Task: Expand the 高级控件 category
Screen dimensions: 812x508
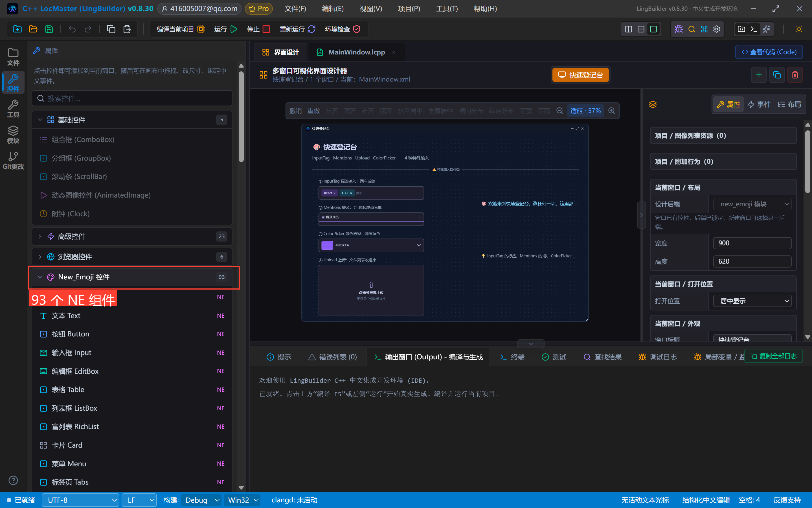Action: pyautogui.click(x=132, y=237)
